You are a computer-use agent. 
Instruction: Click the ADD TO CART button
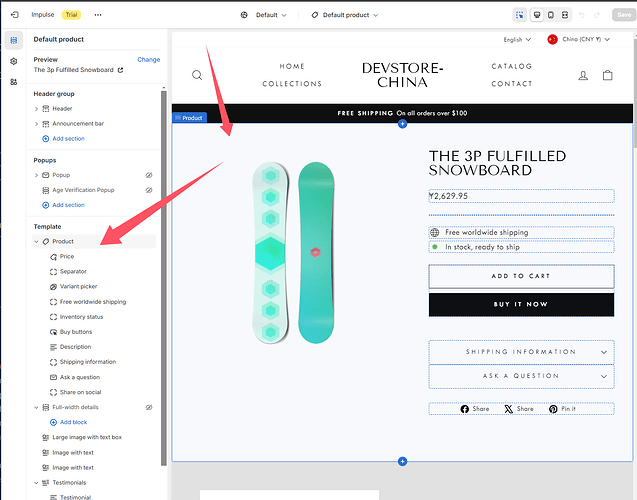(x=521, y=276)
